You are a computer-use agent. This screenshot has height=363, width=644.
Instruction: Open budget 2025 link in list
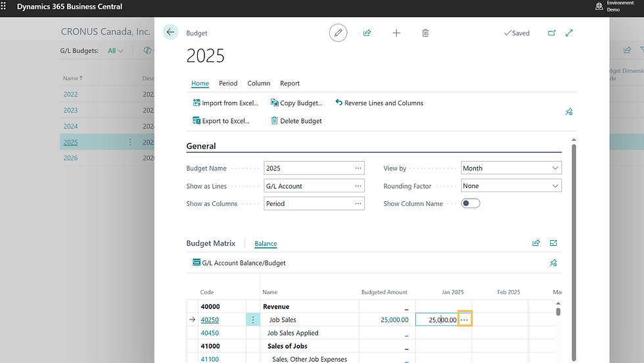pos(71,142)
